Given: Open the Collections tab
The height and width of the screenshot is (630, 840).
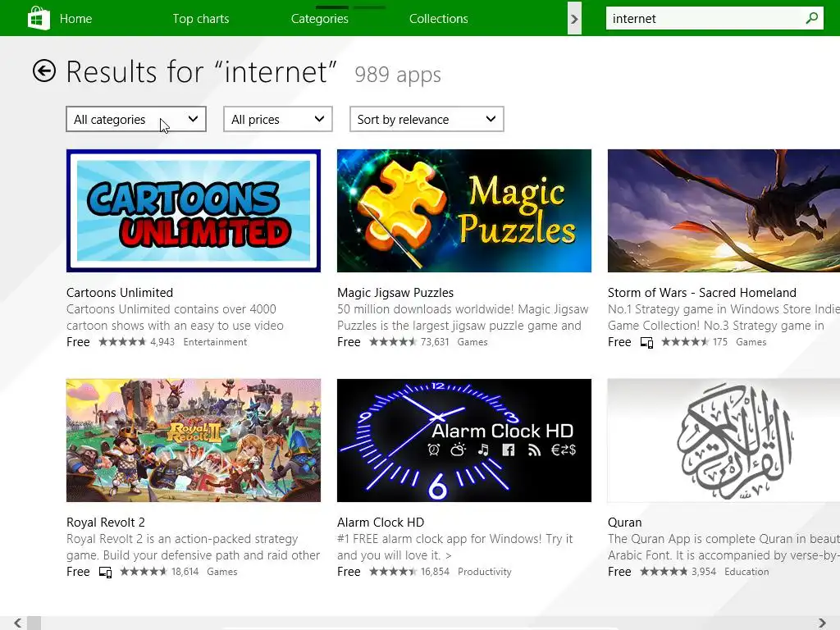Looking at the screenshot, I should [x=439, y=19].
